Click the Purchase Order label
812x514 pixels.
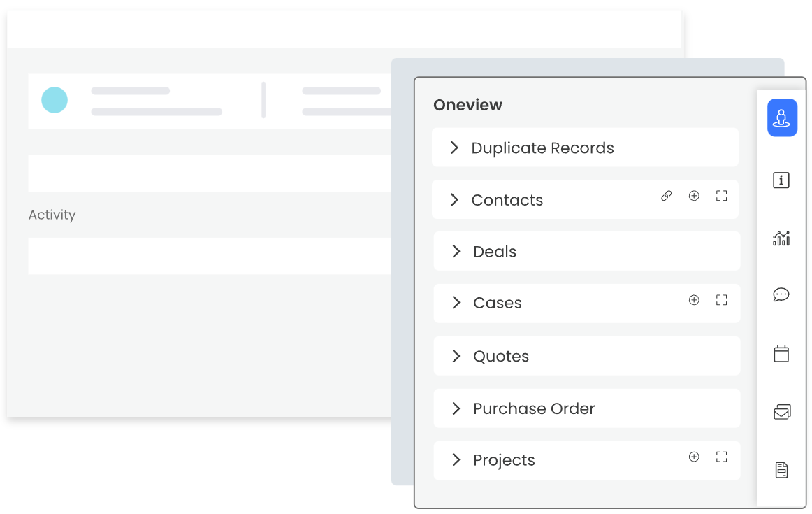click(x=534, y=409)
